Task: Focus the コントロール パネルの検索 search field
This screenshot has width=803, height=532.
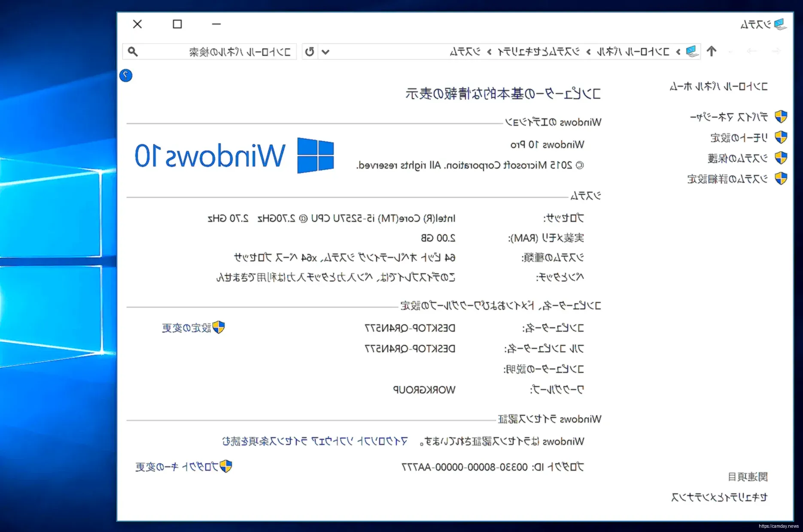Action: coord(210,52)
